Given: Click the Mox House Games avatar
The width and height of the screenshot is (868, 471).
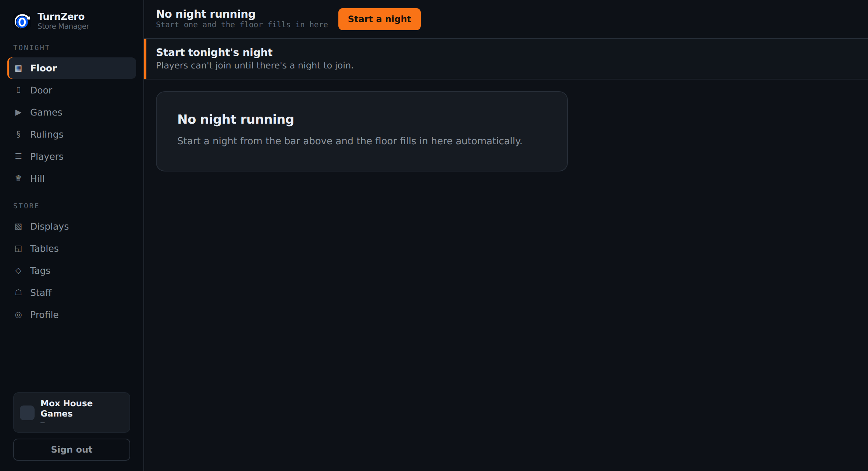Looking at the screenshot, I should pos(27,413).
